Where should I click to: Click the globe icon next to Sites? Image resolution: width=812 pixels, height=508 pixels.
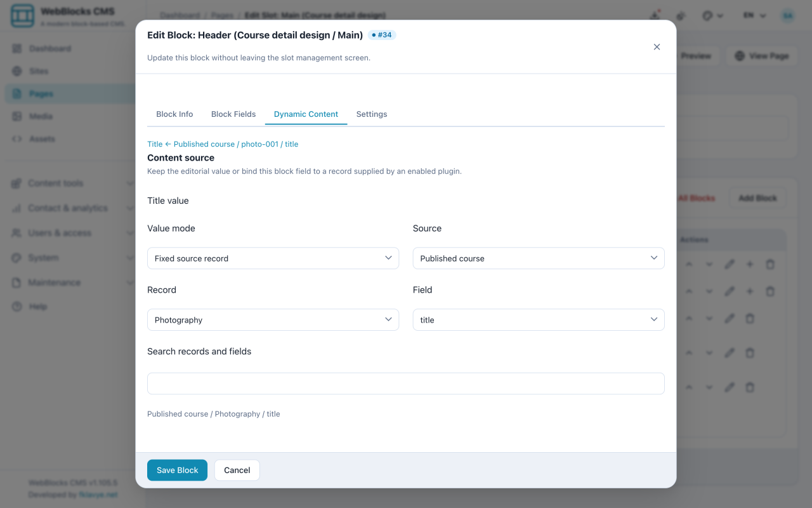click(x=17, y=71)
